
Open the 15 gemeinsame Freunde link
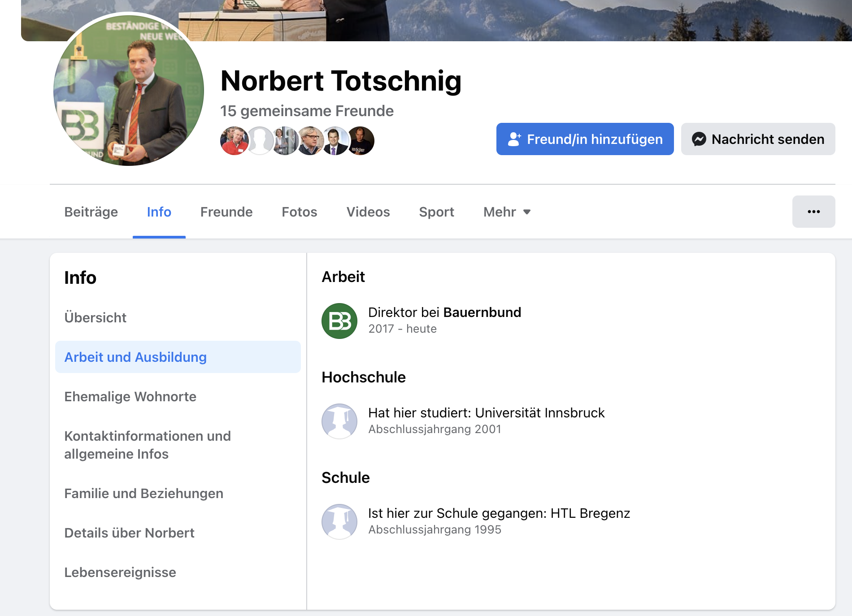[x=307, y=111]
